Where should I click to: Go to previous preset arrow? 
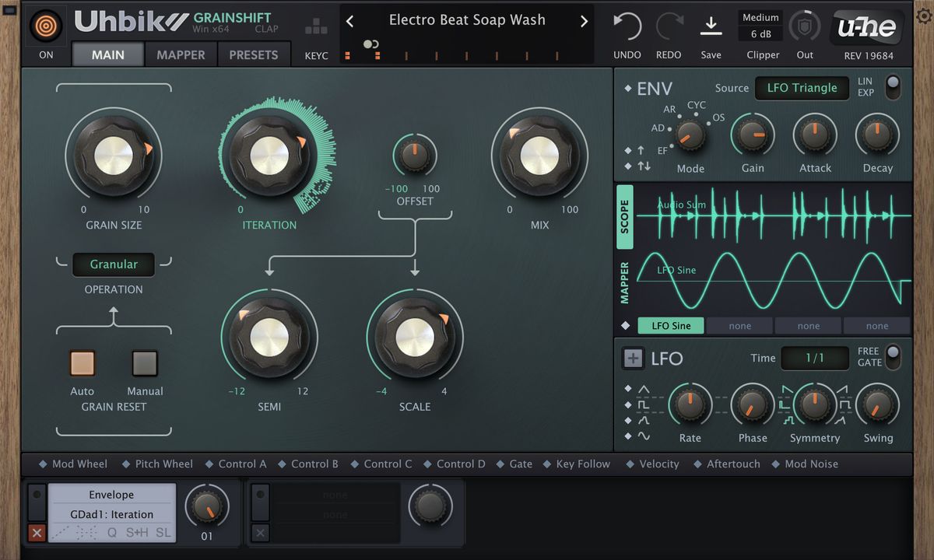349,21
